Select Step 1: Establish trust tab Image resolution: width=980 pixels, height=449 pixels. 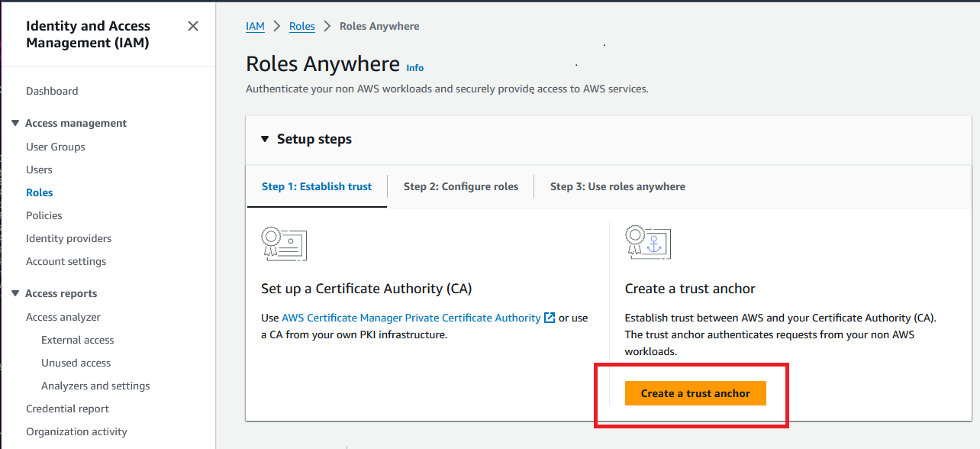[x=317, y=186]
